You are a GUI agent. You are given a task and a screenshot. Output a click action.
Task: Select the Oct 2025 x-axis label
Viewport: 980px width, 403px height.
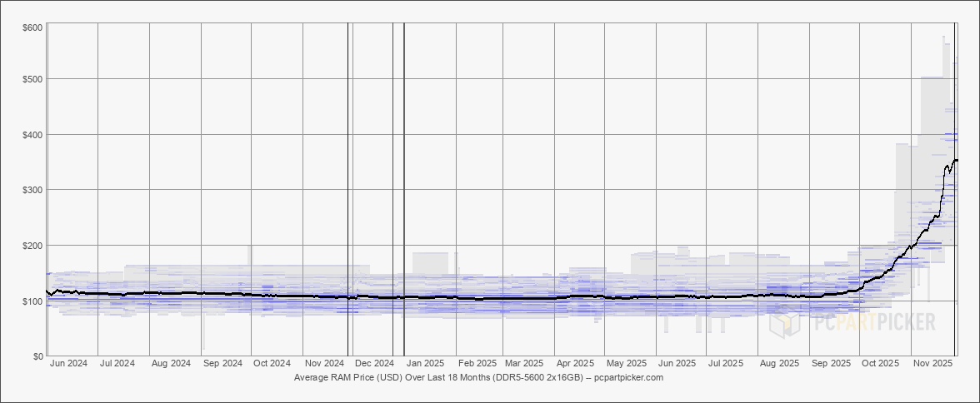[880, 363]
